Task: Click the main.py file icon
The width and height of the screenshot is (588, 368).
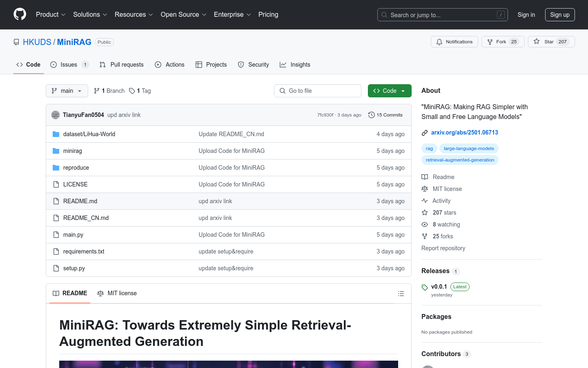Action: coord(56,235)
